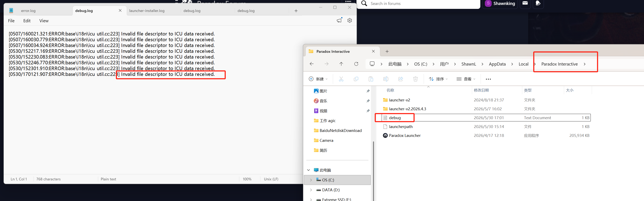Go forward in File Explorer
This screenshot has height=201, width=644.
point(326,64)
